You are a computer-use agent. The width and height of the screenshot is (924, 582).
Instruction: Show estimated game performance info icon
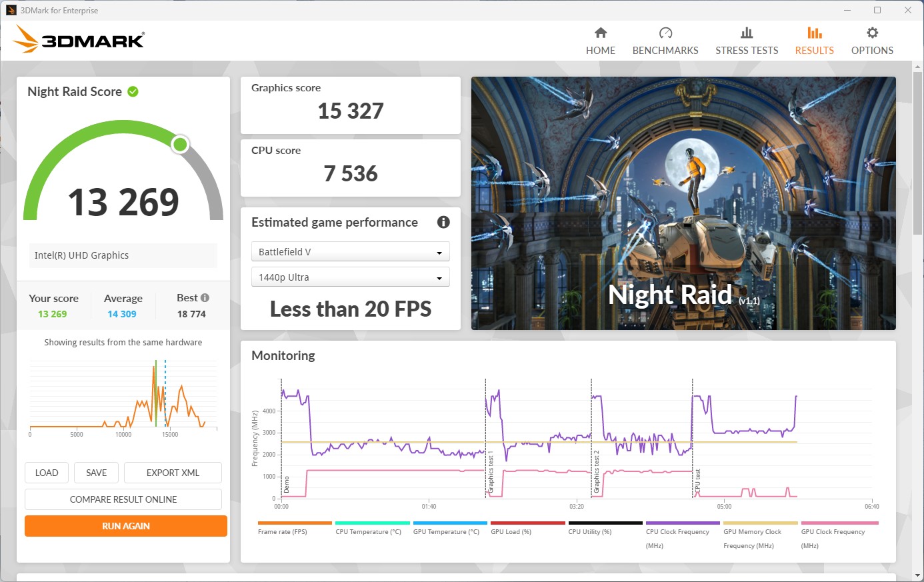[x=443, y=222]
